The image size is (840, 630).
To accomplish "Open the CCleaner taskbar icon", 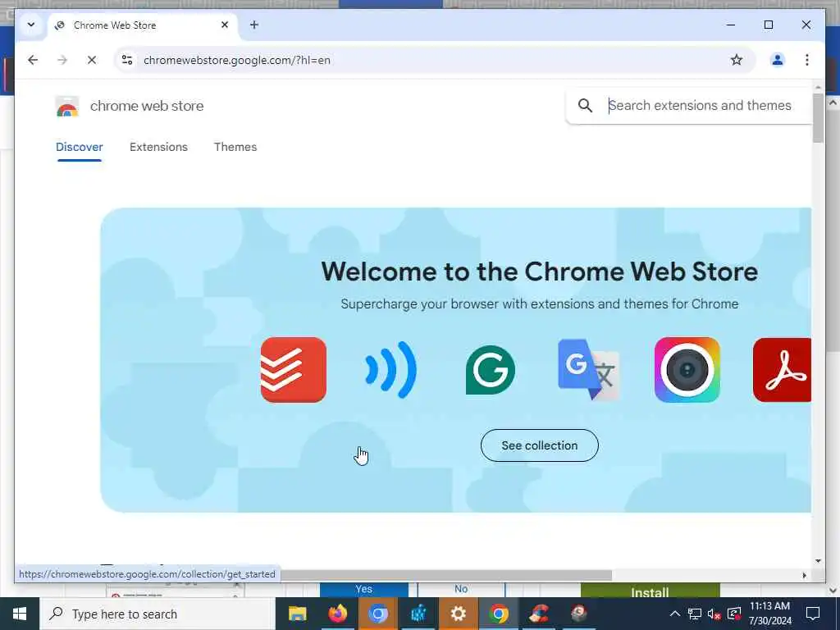I will click(x=538, y=614).
